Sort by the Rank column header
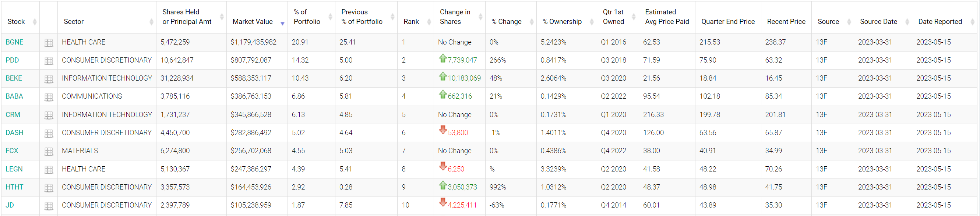980x216 pixels. click(x=411, y=22)
